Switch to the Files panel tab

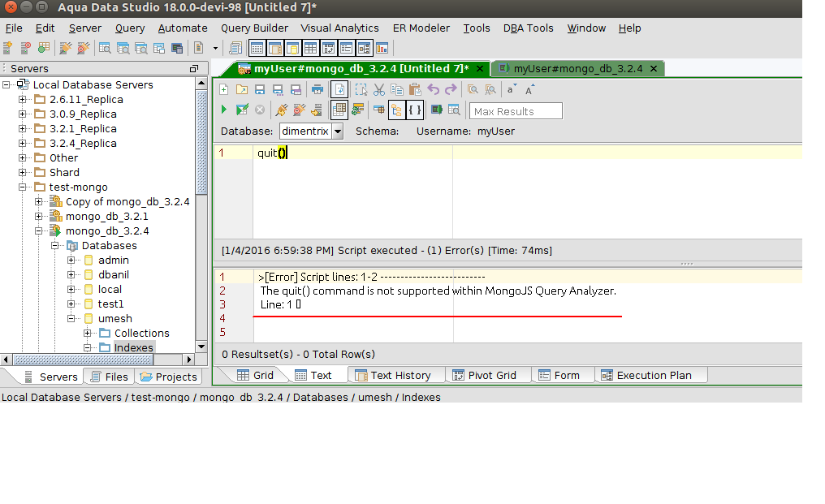[109, 377]
